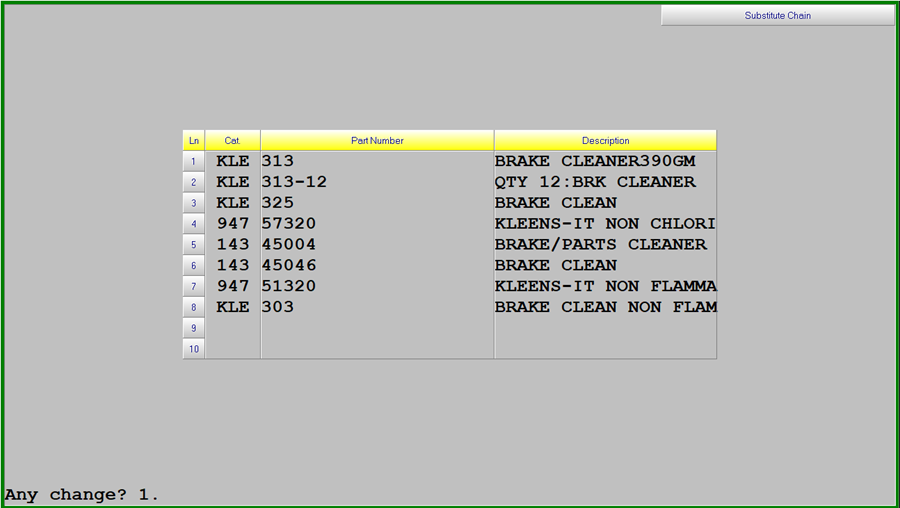Click KLE category on line 1
The height and width of the screenshot is (508, 900).
point(233,161)
